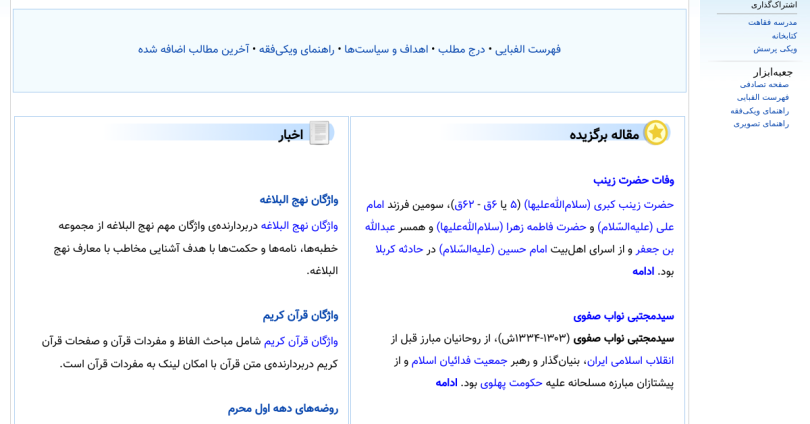Click واژگان نهج البلاغه link inside news paragraph
810x424 pixels.
[x=299, y=226]
